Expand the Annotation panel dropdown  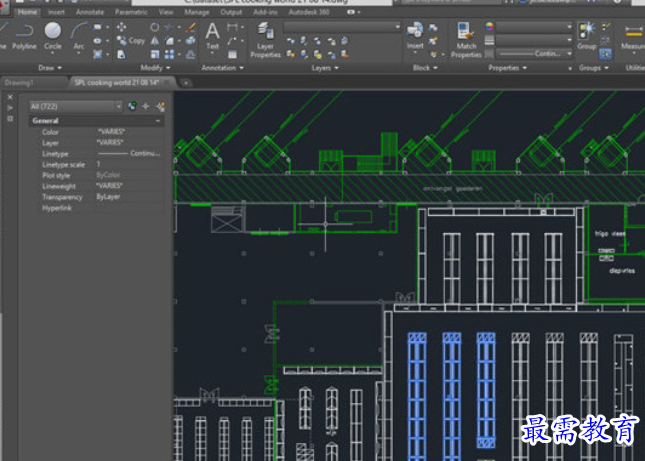tap(223, 68)
